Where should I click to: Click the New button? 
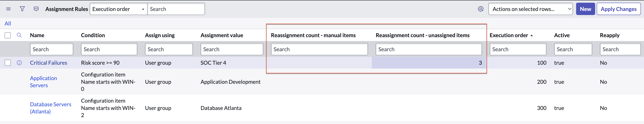coord(585,9)
